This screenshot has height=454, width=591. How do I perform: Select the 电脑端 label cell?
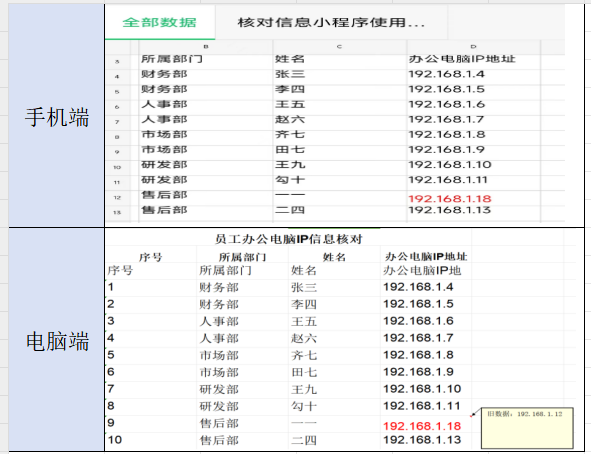click(57, 340)
